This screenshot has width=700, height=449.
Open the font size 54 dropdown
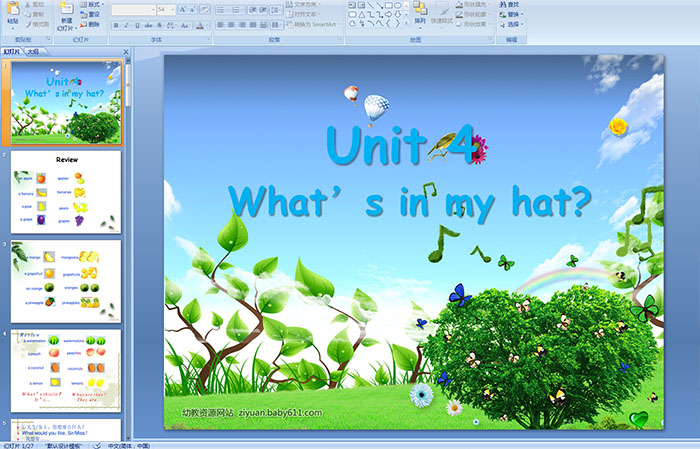[x=173, y=10]
